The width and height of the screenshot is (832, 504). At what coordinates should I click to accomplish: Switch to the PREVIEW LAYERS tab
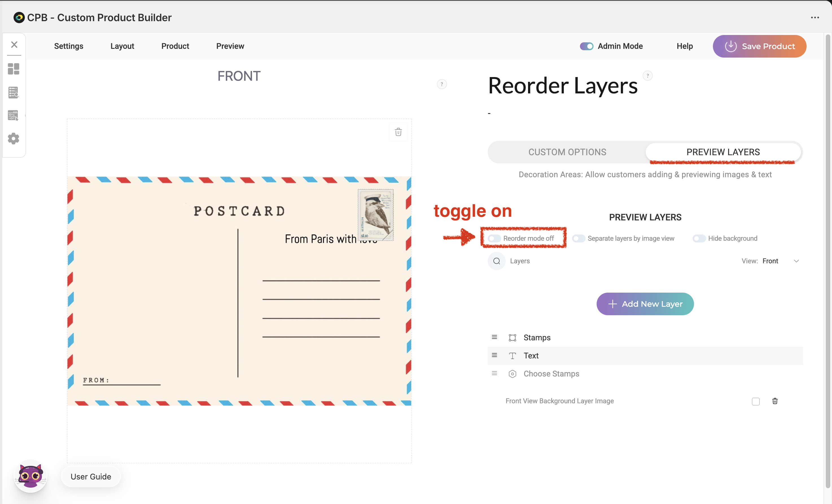click(723, 152)
